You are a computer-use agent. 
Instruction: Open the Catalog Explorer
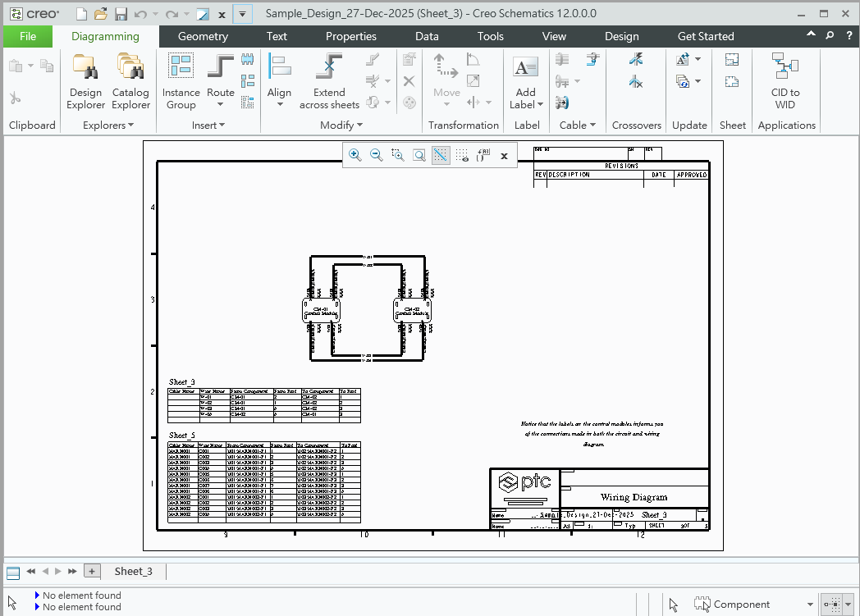[130, 81]
